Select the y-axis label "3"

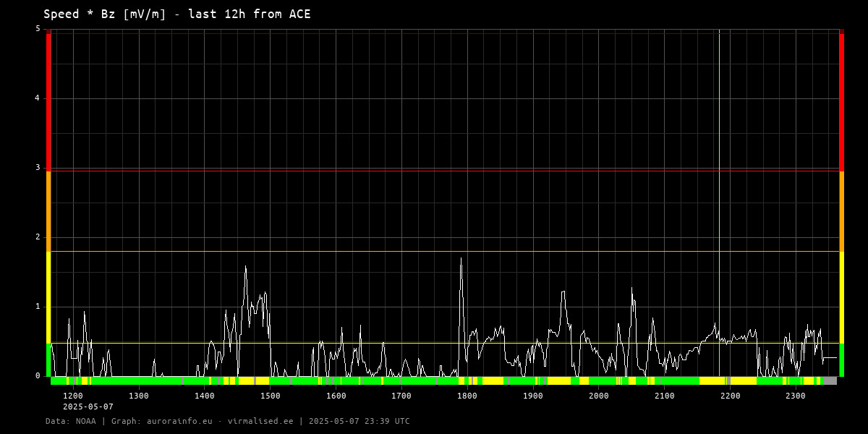(38, 168)
